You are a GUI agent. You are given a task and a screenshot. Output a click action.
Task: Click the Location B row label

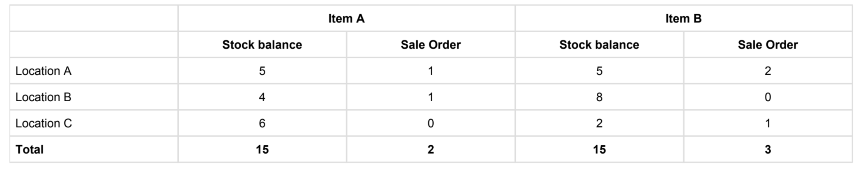click(43, 97)
